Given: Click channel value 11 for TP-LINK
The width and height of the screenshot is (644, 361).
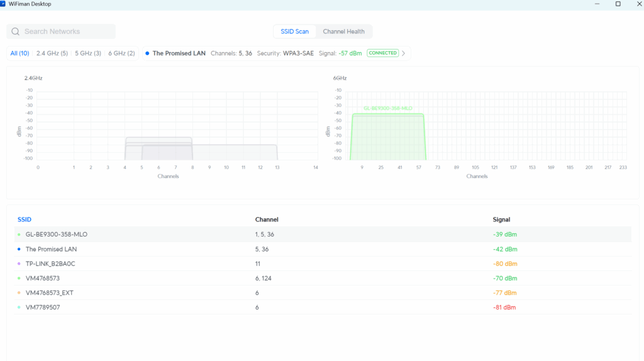Looking at the screenshot, I should [x=257, y=264].
